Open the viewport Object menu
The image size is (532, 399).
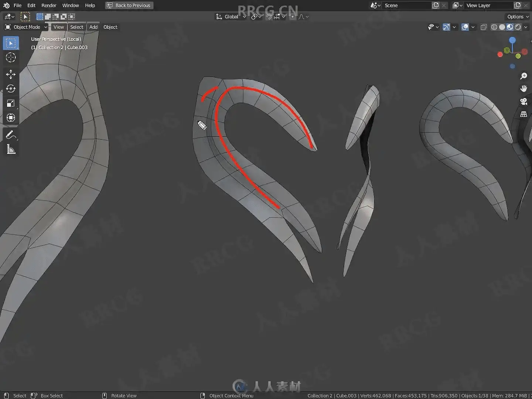(x=110, y=27)
